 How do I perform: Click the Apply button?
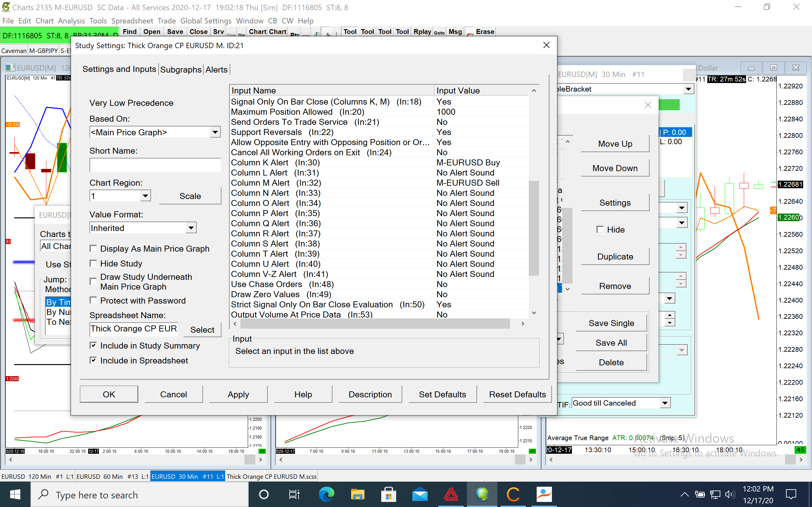pyautogui.click(x=238, y=394)
